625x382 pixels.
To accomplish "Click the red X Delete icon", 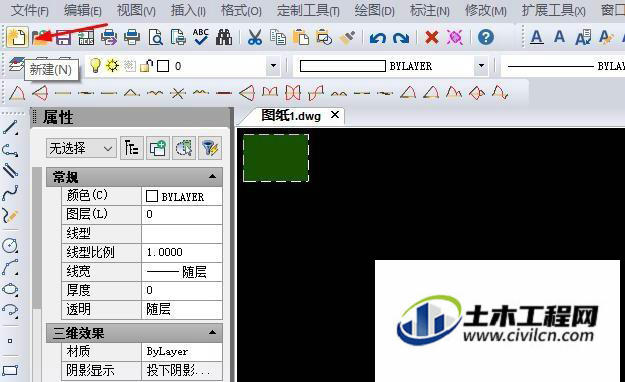I will (432, 38).
